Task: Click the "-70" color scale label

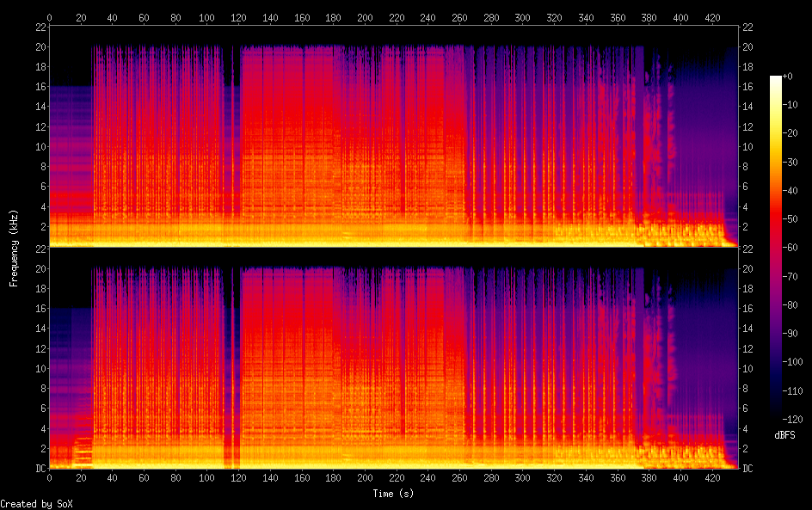Action: pos(790,276)
